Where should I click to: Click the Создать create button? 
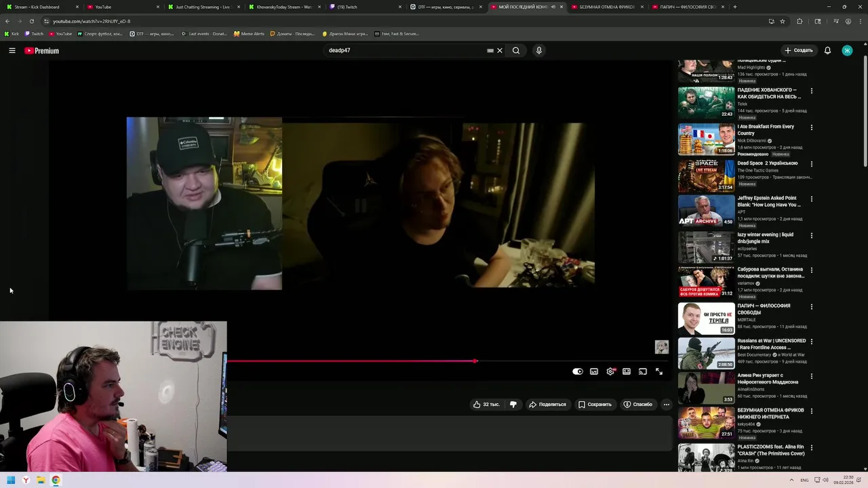click(x=798, y=50)
